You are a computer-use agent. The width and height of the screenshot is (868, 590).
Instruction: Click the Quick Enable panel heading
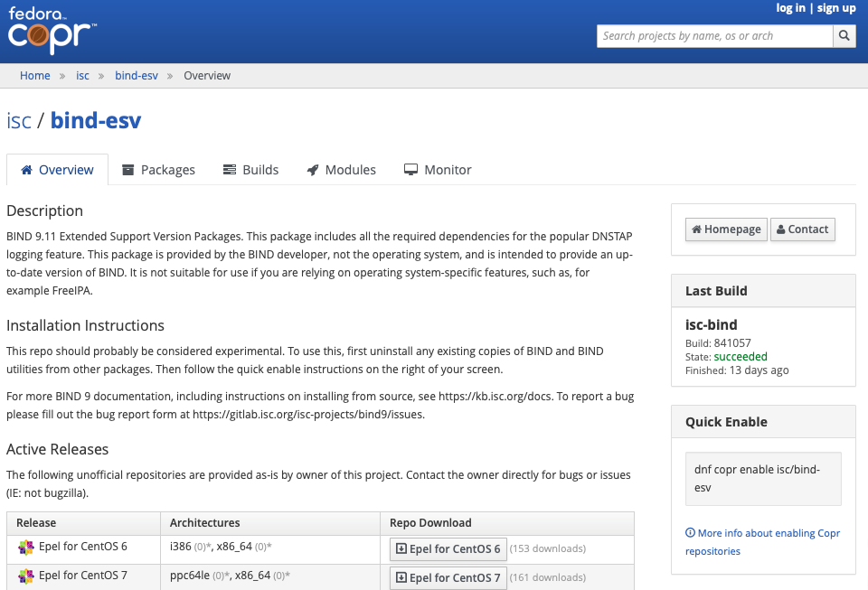tap(726, 422)
